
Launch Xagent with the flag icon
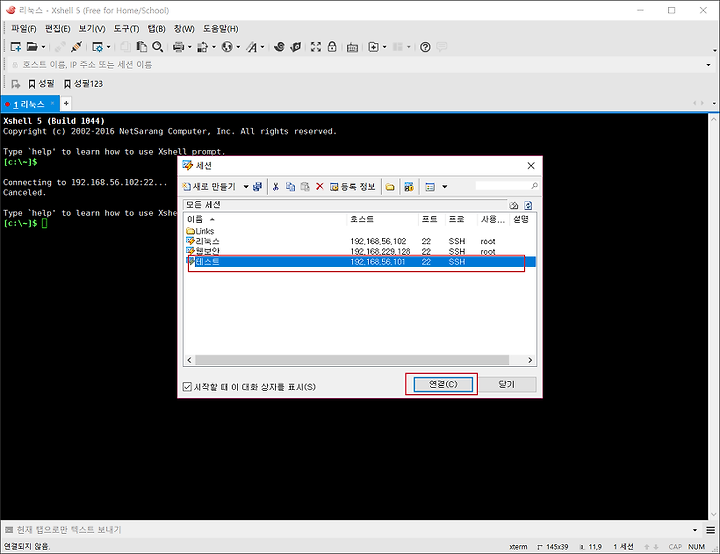[296, 47]
